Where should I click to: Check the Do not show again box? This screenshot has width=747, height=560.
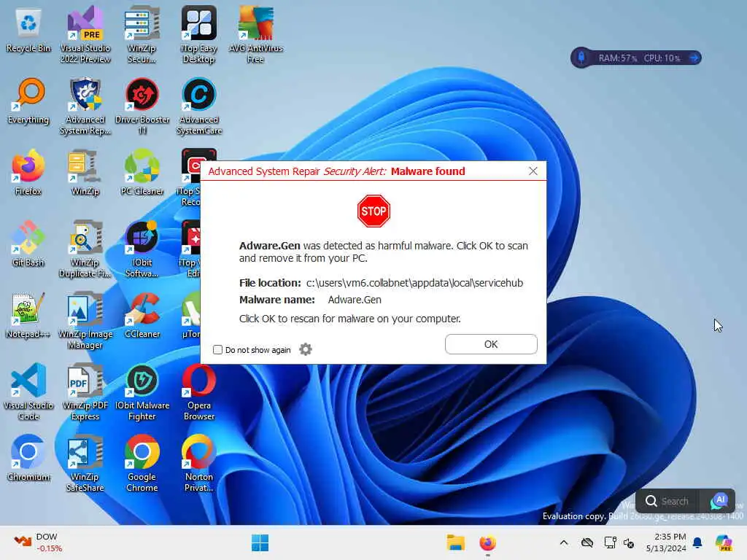(217, 349)
